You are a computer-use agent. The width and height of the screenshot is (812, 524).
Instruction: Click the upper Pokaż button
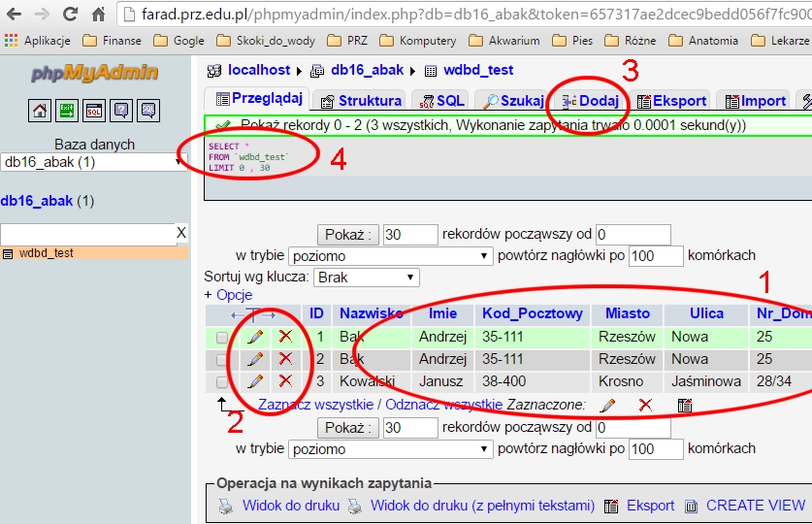coord(348,235)
